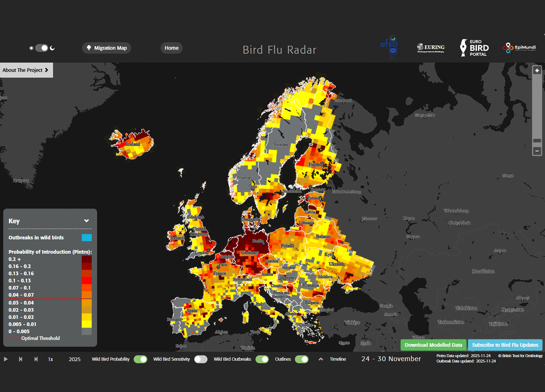Viewport: 545px width, 392px height.
Task: Expand the About The Project panel
Action: [x=26, y=70]
